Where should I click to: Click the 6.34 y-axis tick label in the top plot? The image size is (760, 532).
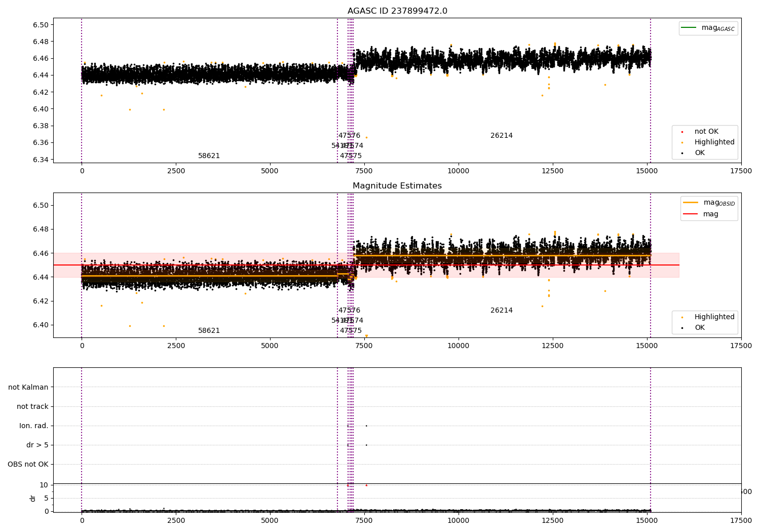coord(41,160)
